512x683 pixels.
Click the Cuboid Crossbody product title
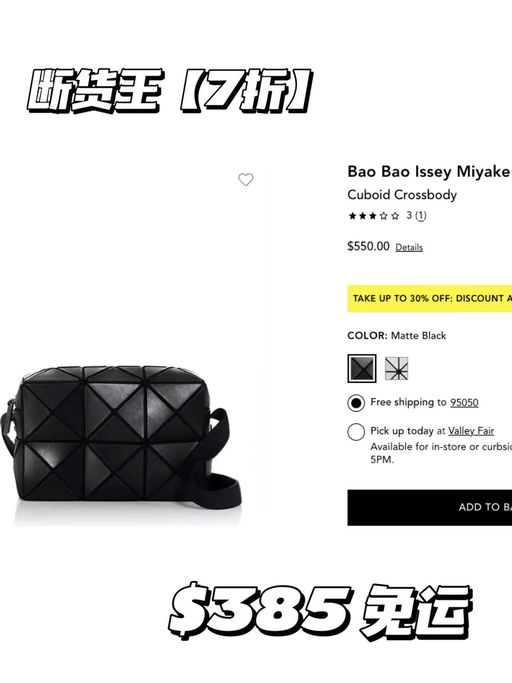pyautogui.click(x=402, y=195)
